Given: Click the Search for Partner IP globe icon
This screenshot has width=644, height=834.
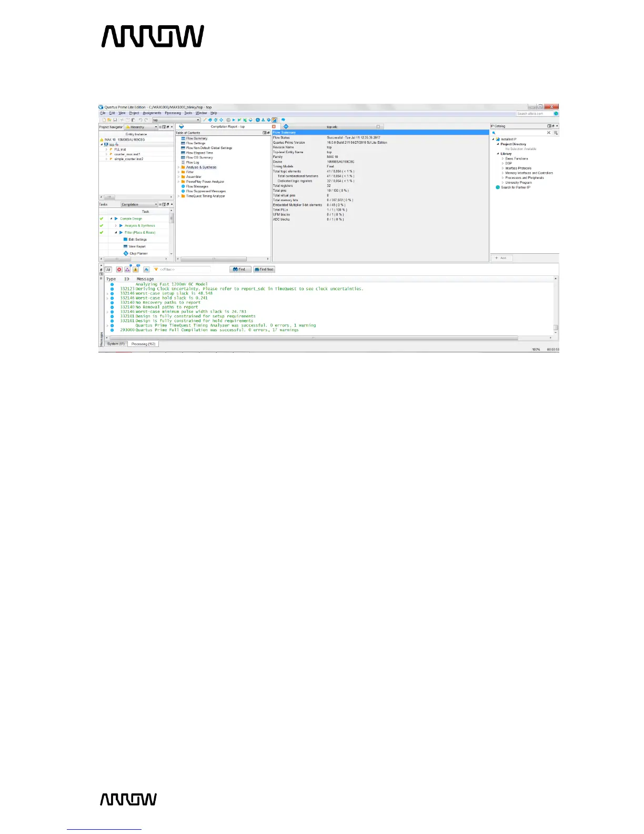Looking at the screenshot, I should coord(498,187).
